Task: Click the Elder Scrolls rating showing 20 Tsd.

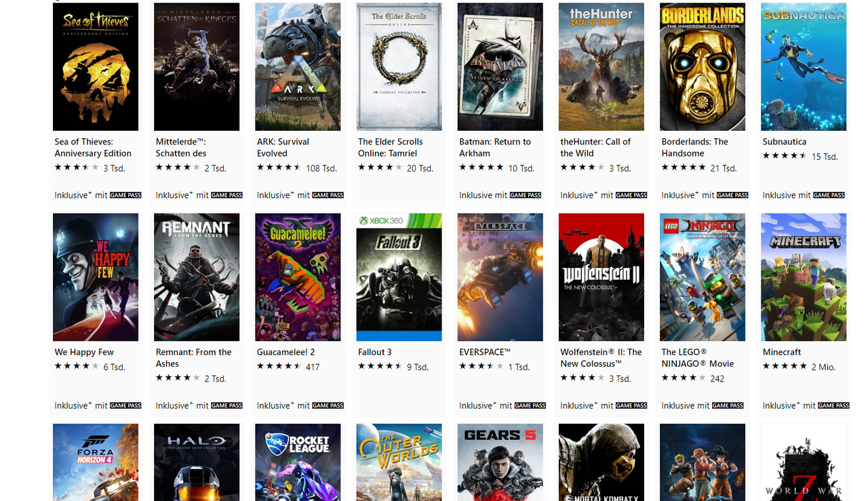Action: tap(395, 168)
